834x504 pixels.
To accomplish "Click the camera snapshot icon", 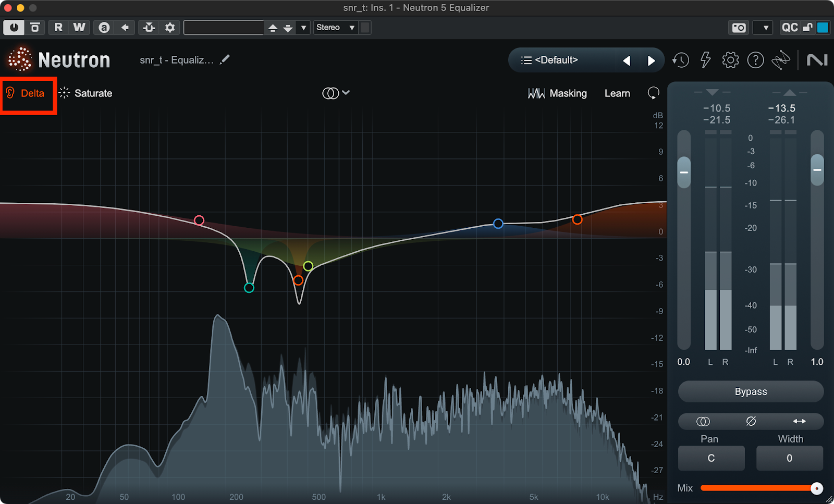I will pyautogui.click(x=739, y=28).
